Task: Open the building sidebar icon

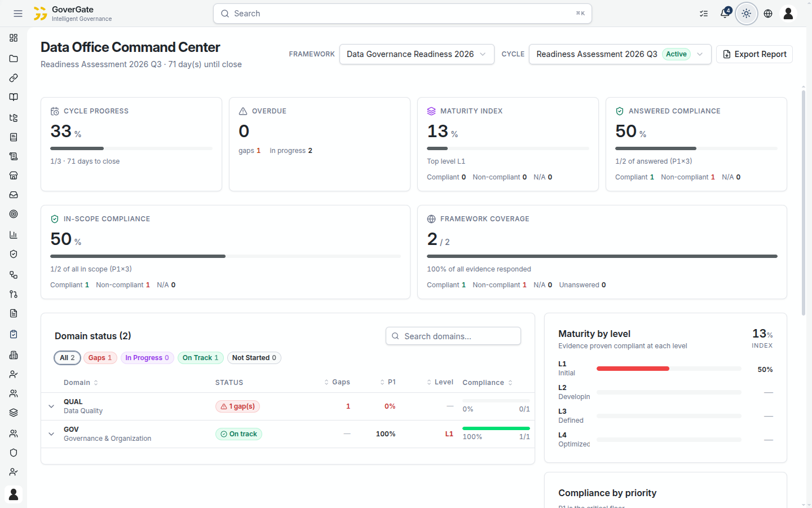Action: click(x=14, y=355)
